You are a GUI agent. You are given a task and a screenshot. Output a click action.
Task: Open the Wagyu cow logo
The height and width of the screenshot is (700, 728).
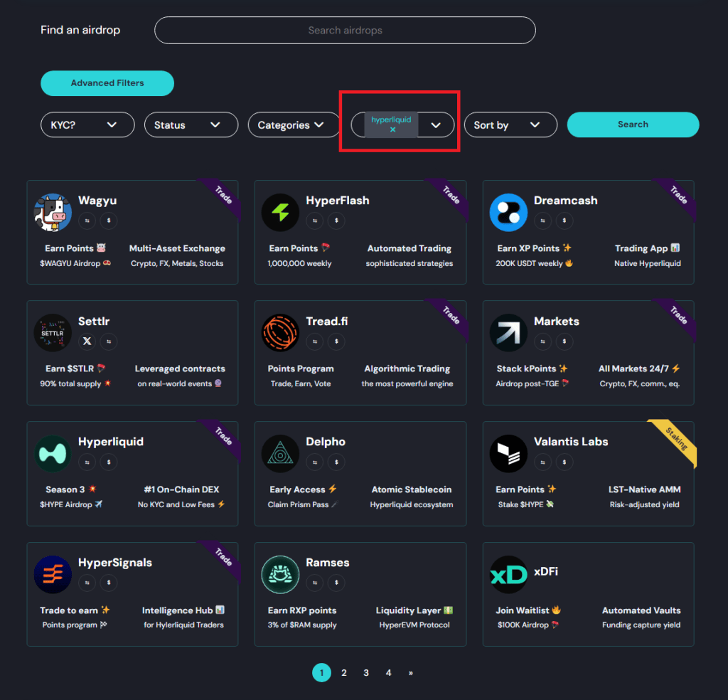pyautogui.click(x=53, y=212)
